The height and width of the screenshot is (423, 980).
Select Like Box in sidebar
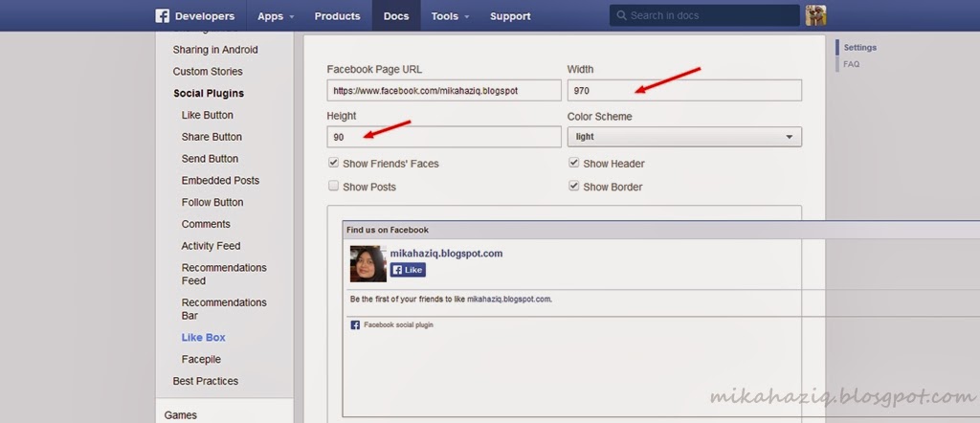(204, 338)
